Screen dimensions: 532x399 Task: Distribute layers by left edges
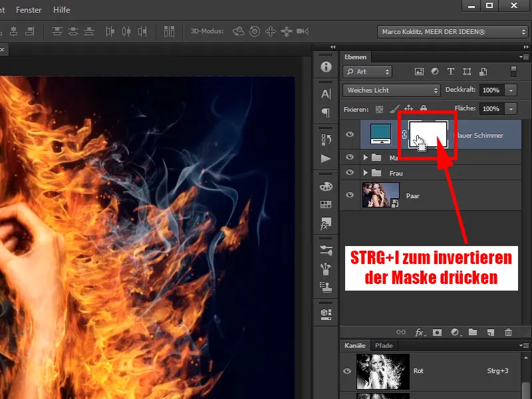click(110, 31)
